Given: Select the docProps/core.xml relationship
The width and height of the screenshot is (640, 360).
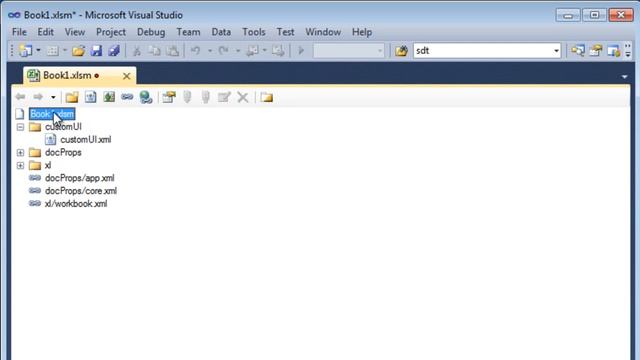Looking at the screenshot, I should click(x=81, y=191).
